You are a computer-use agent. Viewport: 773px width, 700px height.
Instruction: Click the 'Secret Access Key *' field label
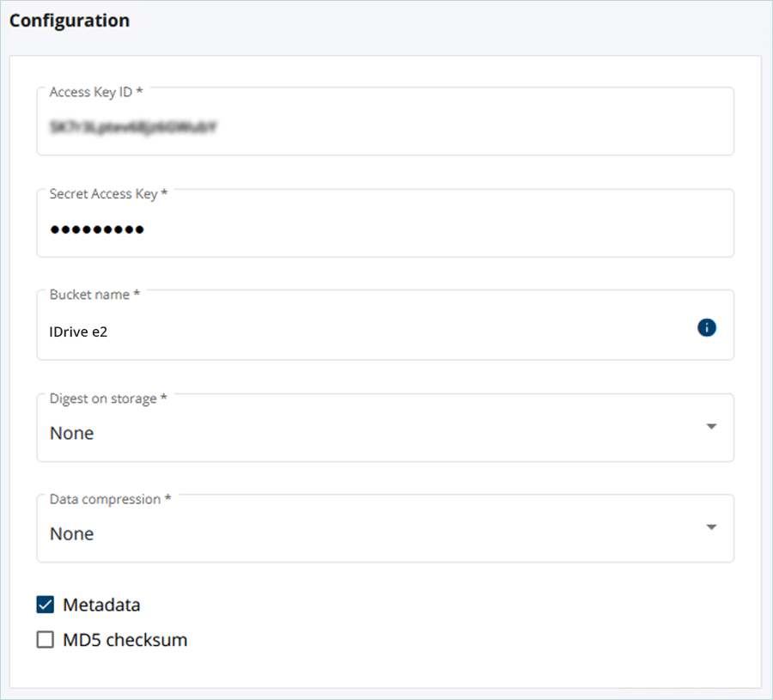[108, 194]
